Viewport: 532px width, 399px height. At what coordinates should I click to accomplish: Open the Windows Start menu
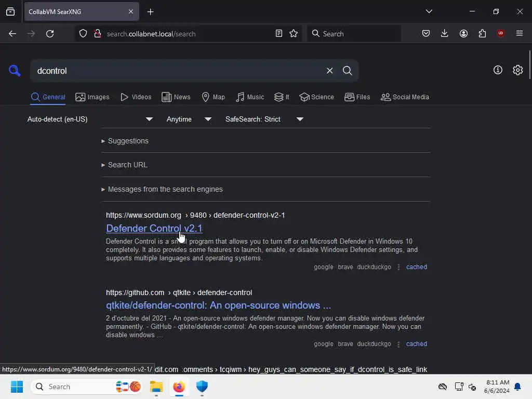17,387
